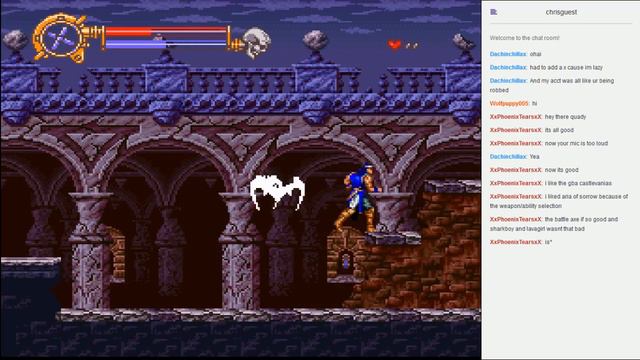Open the username beside "And my acct was"

point(508,81)
